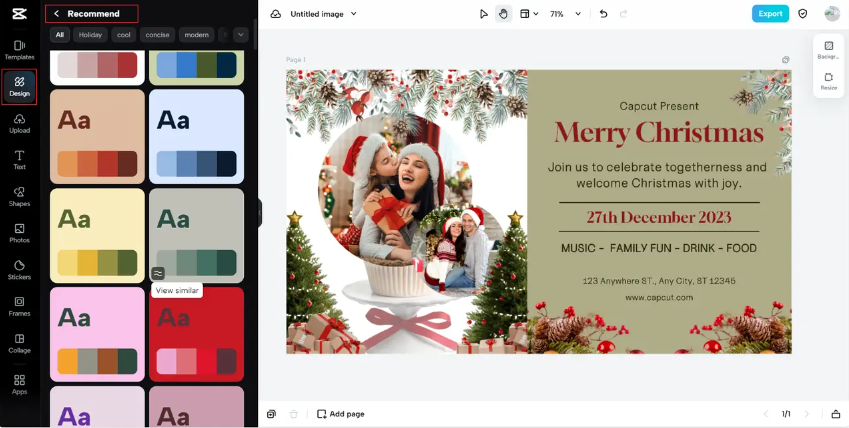Apply the purple Aa lavender theme
The image size is (849, 428).
97,406
